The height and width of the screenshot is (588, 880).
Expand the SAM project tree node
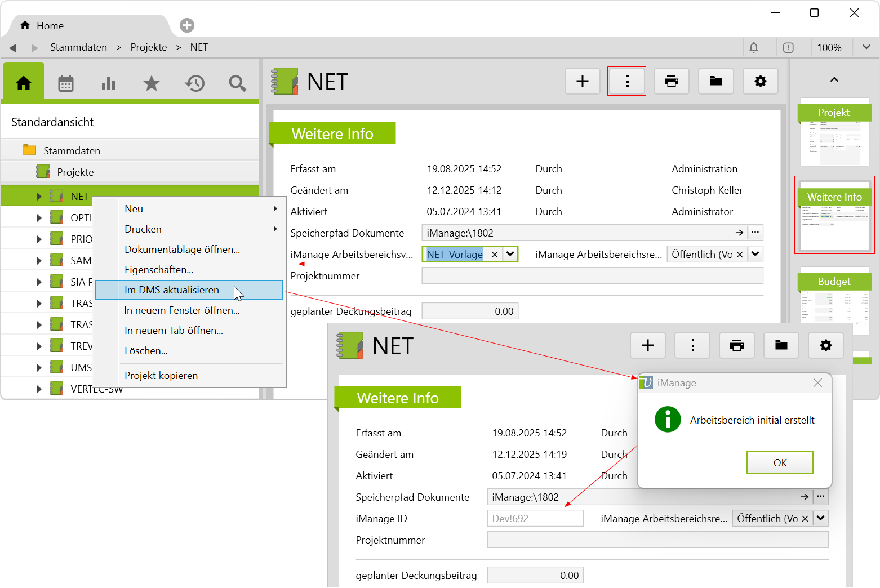(x=39, y=261)
